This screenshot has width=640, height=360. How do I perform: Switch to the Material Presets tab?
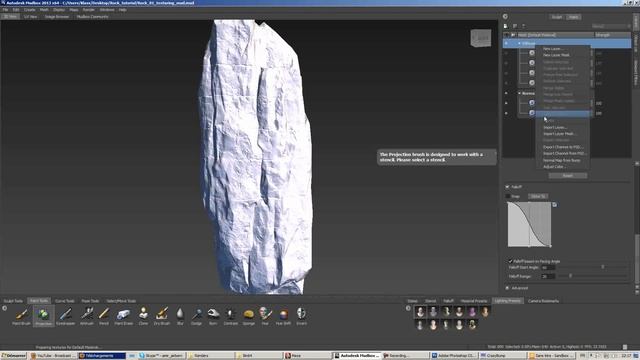(x=474, y=301)
